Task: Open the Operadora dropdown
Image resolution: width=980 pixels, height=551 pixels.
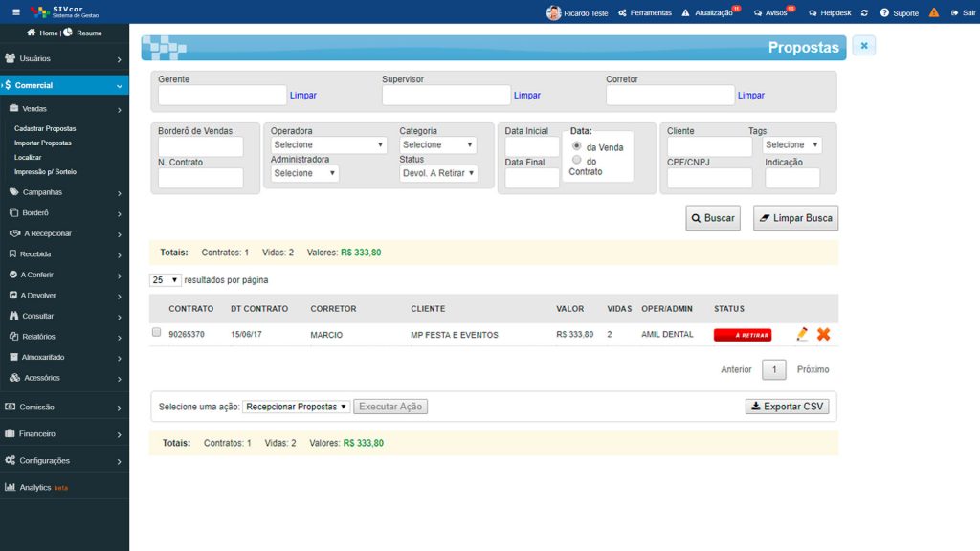Action: tap(329, 144)
